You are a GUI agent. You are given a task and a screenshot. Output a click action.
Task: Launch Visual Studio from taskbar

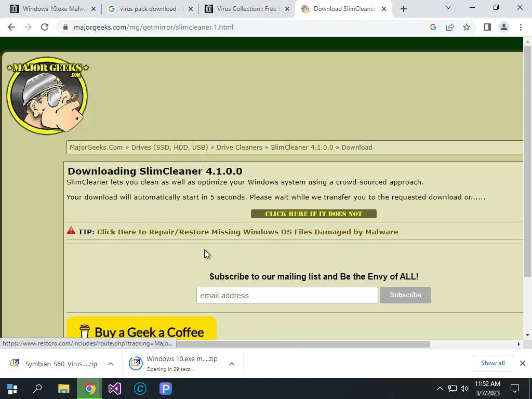point(115,389)
